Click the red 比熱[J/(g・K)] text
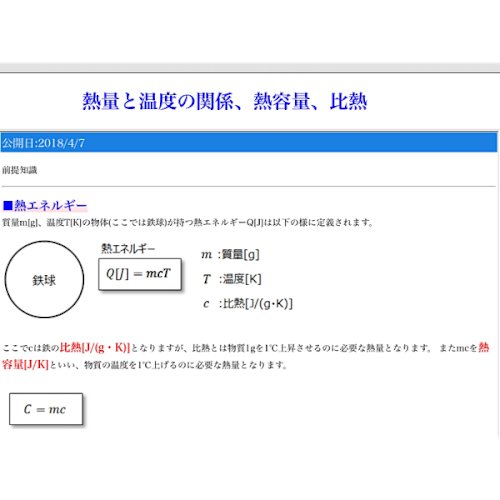The height and width of the screenshot is (500, 500). pos(95,347)
